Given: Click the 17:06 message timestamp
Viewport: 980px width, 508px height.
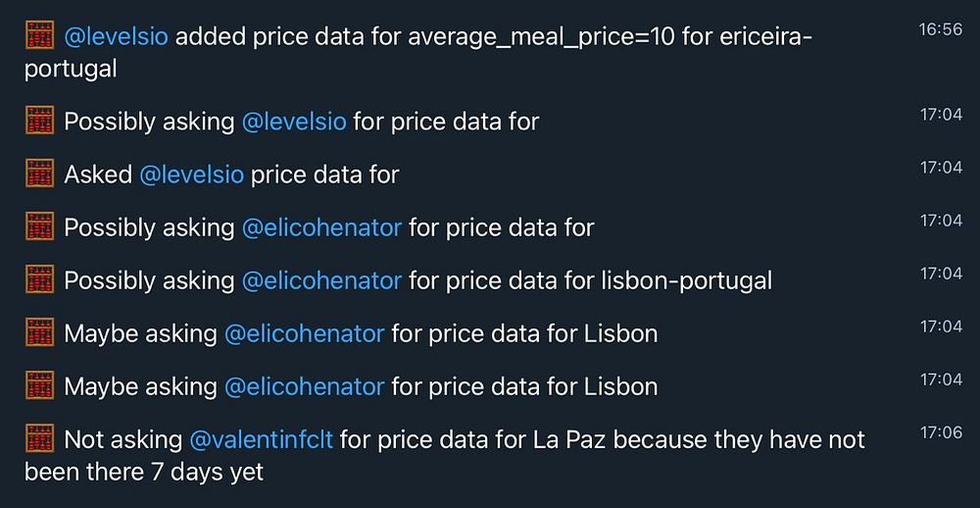Looking at the screenshot, I should coord(941,432).
